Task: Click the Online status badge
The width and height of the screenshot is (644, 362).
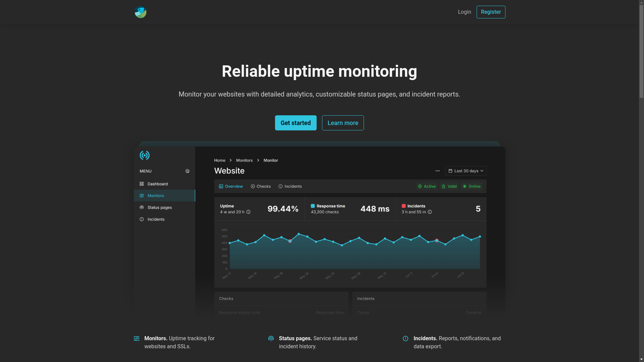Action: pyautogui.click(x=472, y=186)
